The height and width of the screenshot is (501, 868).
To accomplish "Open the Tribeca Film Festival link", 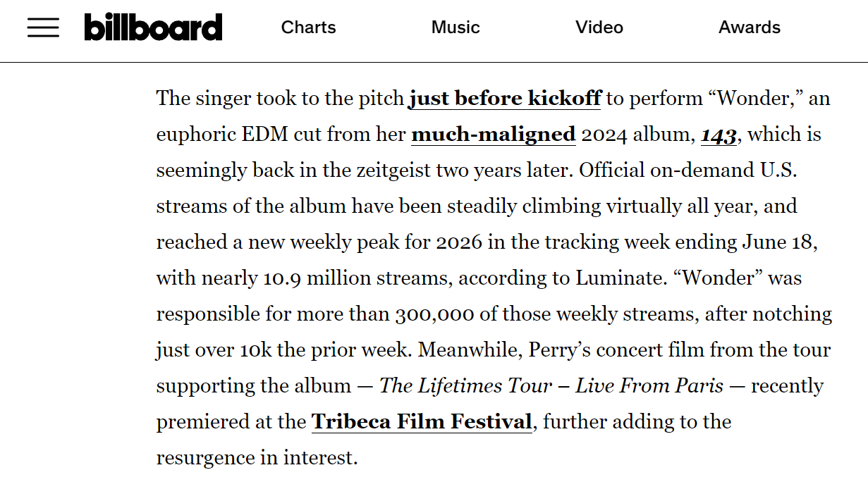I will [x=422, y=421].
